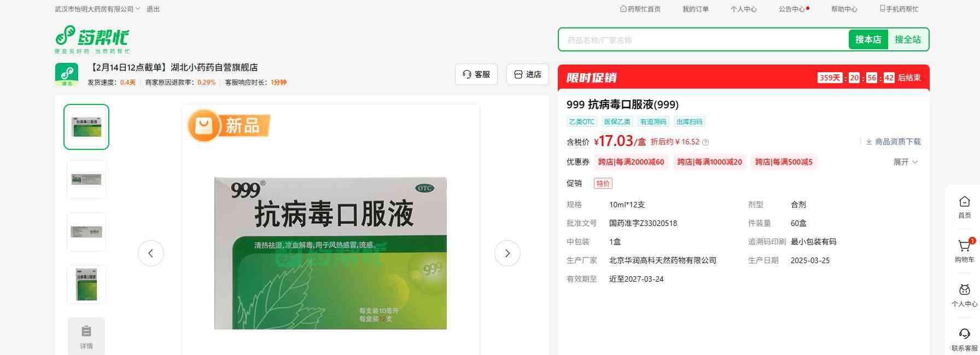Expand the coupon list with 展开
The height and width of the screenshot is (355, 980).
click(x=905, y=162)
